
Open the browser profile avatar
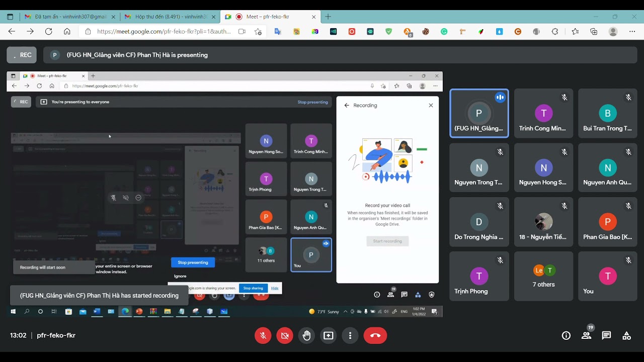(x=613, y=31)
